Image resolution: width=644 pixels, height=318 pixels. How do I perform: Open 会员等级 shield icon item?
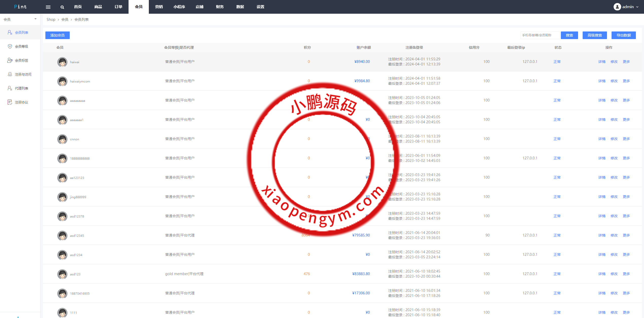click(x=10, y=46)
